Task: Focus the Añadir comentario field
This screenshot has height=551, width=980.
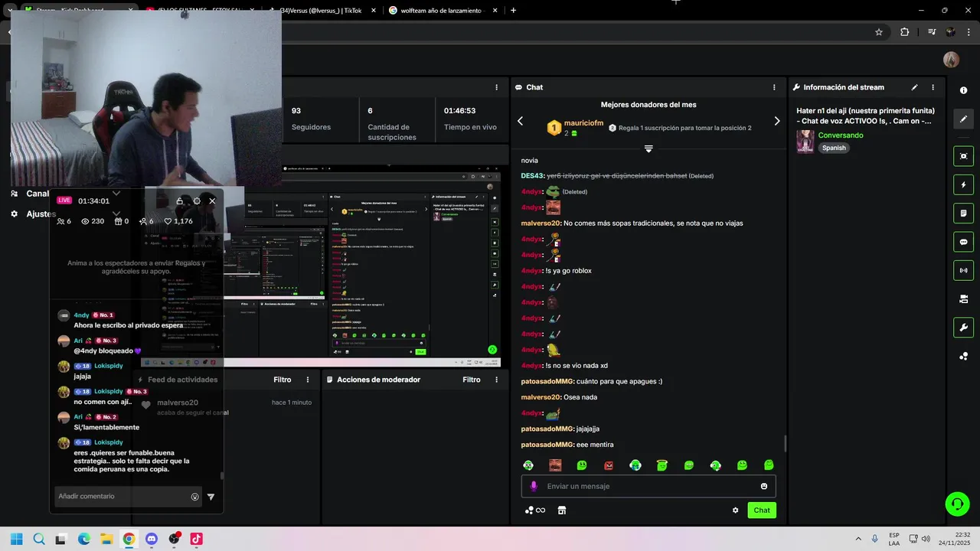Action: coord(129,497)
